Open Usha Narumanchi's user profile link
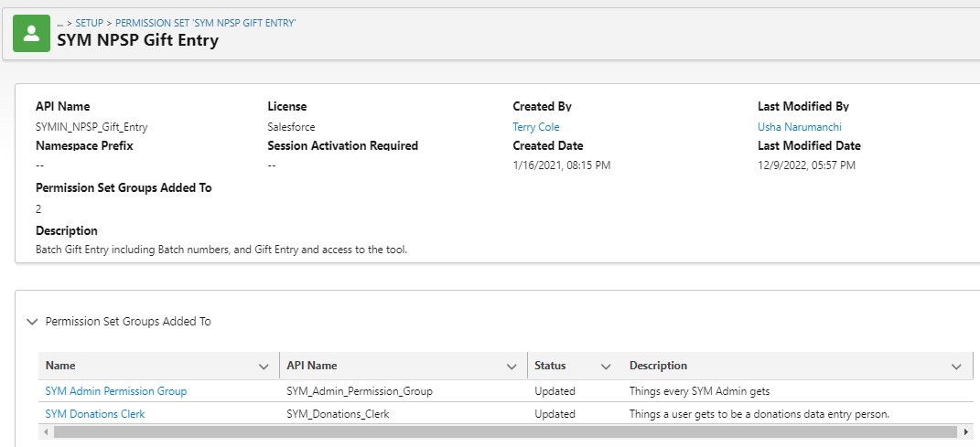The height and width of the screenshot is (447, 980). point(800,127)
